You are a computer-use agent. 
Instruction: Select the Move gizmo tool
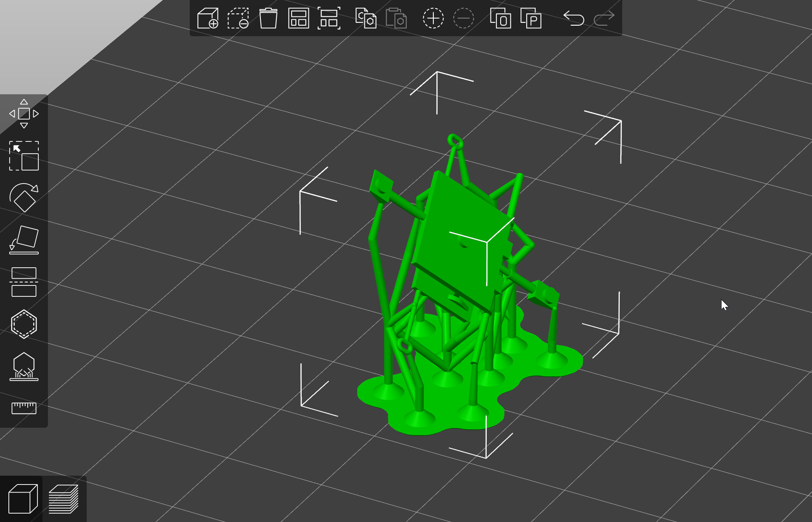click(24, 114)
